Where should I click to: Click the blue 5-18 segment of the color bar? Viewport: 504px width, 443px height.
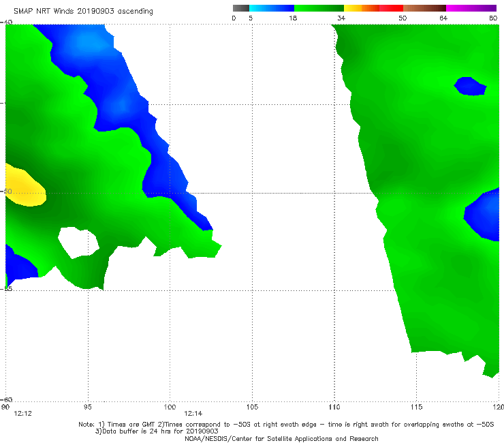point(272,8)
